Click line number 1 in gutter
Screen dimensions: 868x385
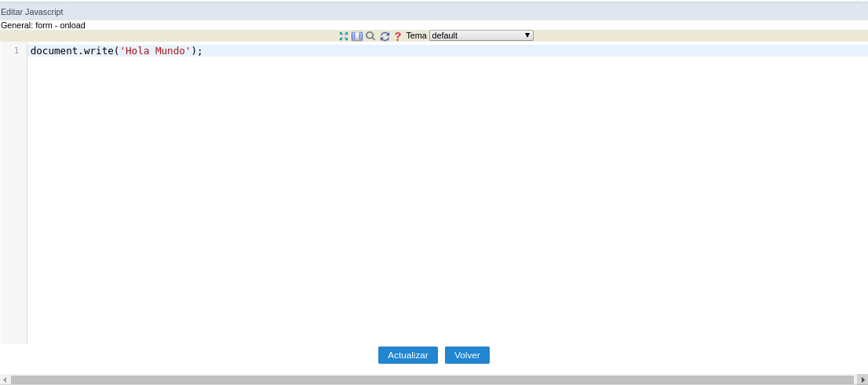pos(16,51)
